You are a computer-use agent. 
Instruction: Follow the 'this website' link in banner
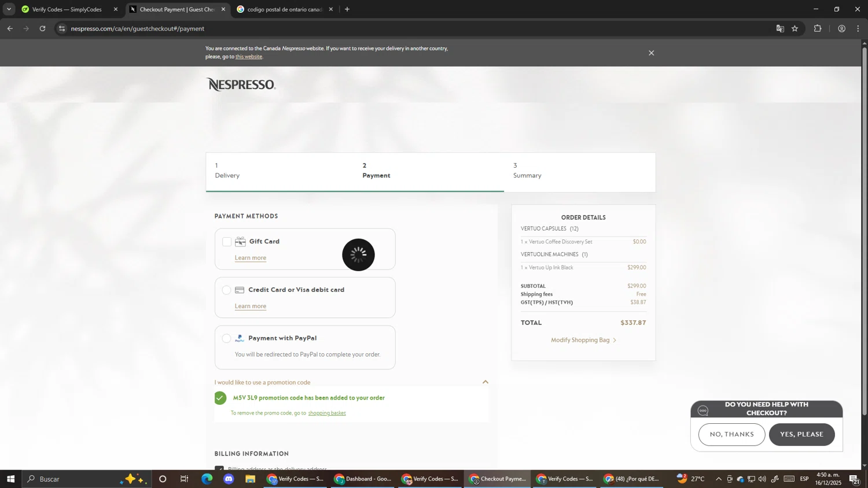(249, 57)
